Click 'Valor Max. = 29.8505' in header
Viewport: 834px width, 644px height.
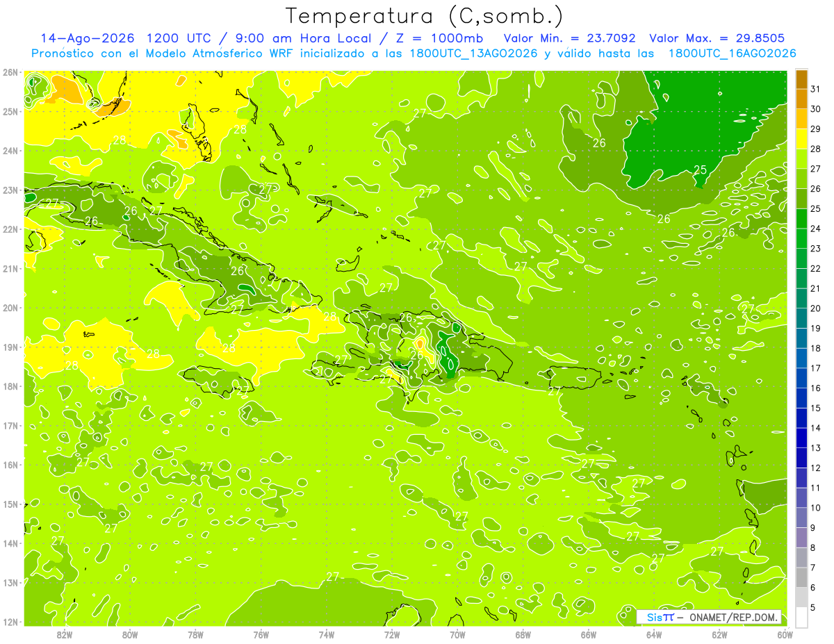coord(717,38)
